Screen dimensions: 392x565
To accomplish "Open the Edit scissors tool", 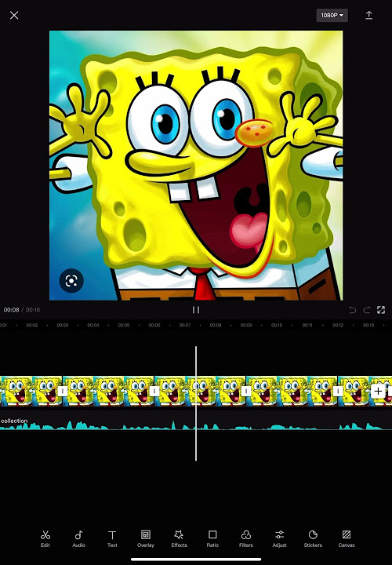I will click(x=45, y=538).
